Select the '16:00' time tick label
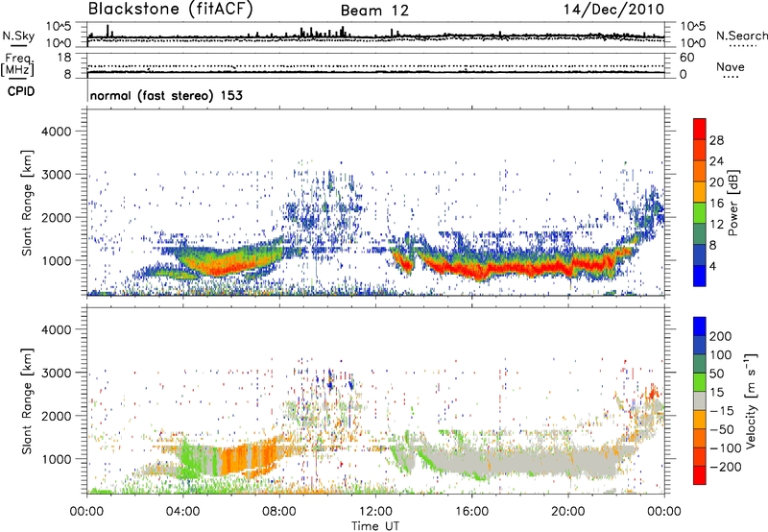Image resolution: width=768 pixels, height=532 pixels. [x=471, y=512]
